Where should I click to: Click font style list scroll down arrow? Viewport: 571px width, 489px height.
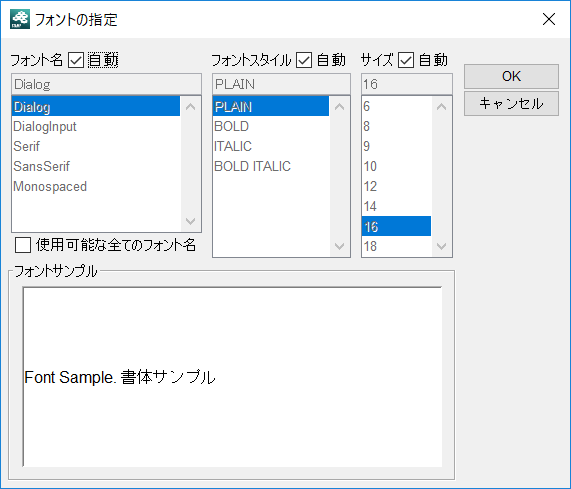(x=339, y=247)
